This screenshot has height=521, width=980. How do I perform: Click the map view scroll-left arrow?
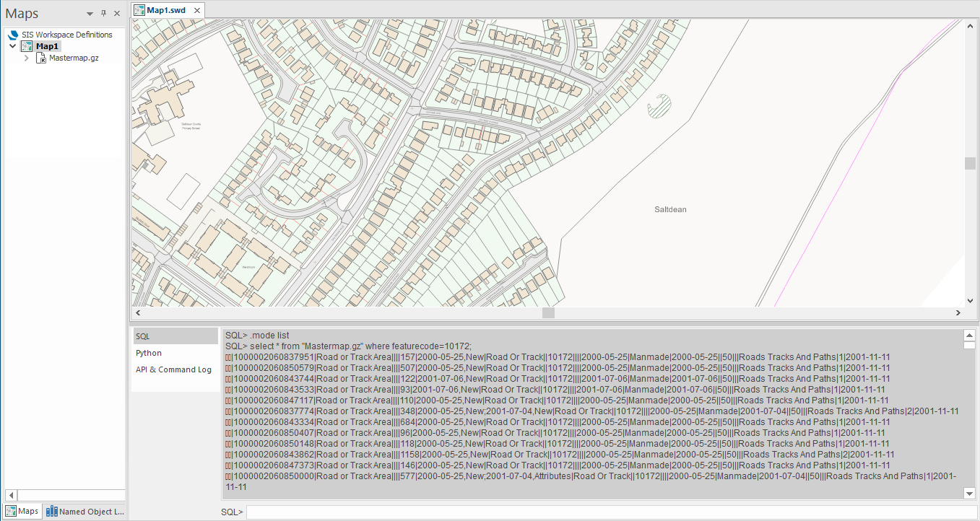pos(136,313)
